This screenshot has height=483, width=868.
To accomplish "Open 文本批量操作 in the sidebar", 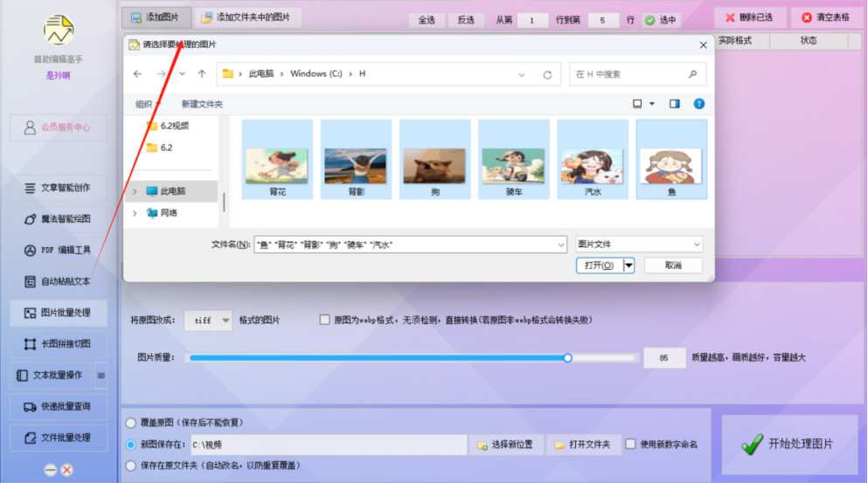I will 51,375.
